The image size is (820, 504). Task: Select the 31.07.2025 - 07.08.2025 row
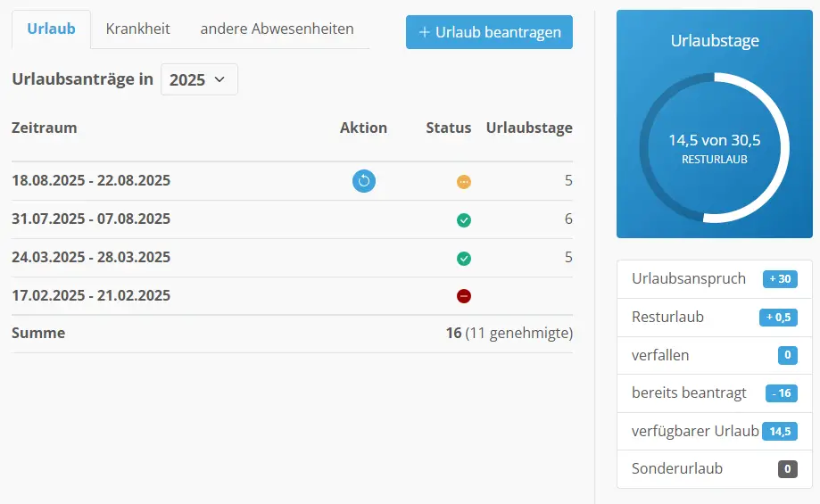[x=91, y=219]
